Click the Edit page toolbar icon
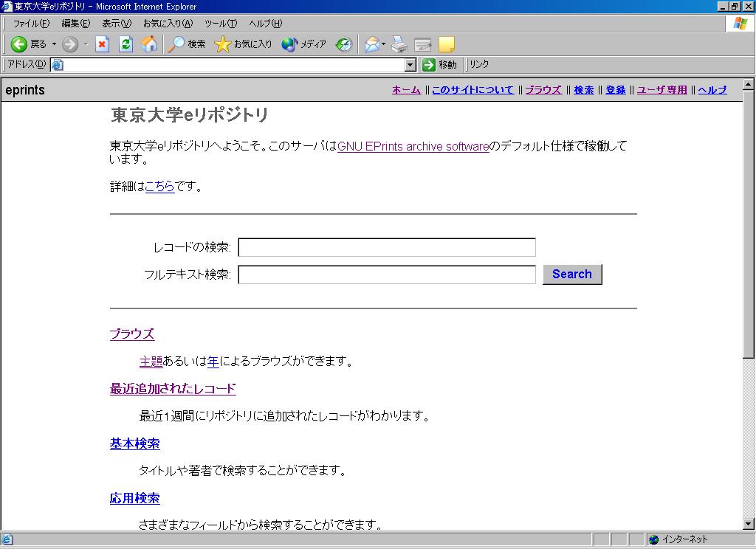Image resolution: width=756 pixels, height=549 pixels. click(x=423, y=44)
